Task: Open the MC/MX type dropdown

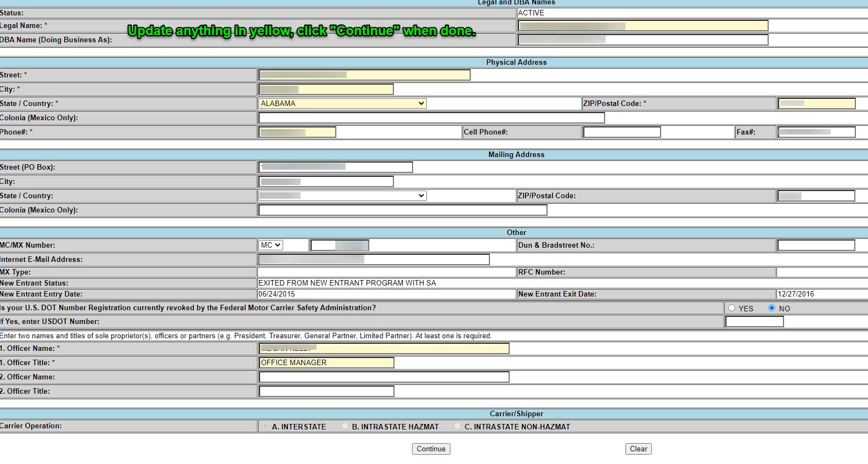Action: pyautogui.click(x=270, y=245)
